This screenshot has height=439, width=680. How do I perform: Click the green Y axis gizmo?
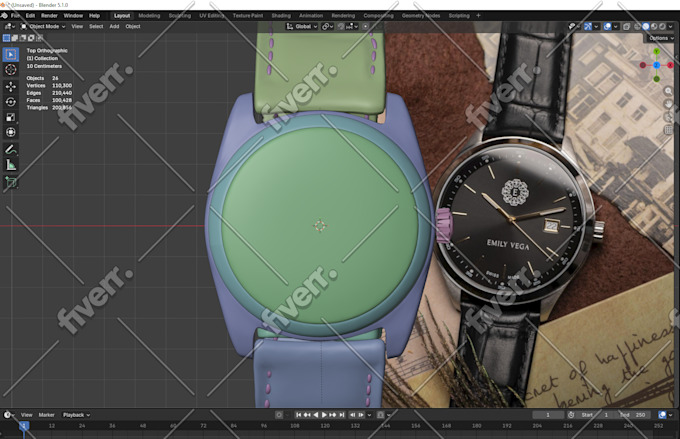tap(657, 52)
